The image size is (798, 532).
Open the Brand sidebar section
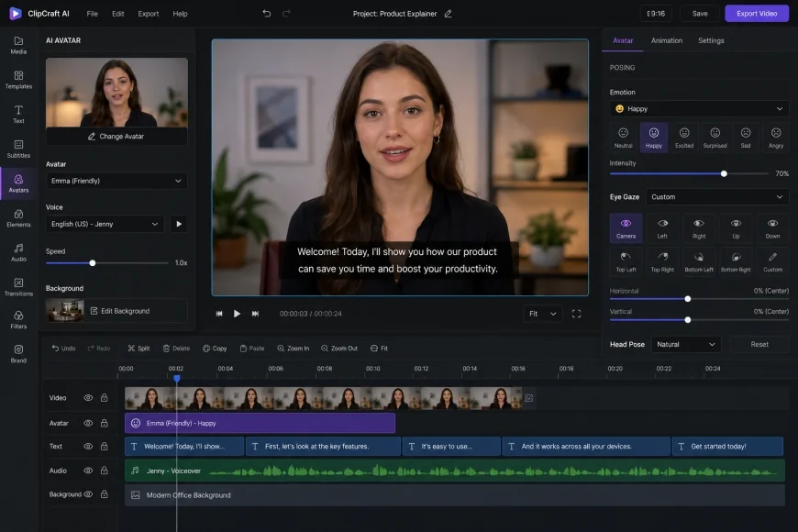click(x=18, y=354)
